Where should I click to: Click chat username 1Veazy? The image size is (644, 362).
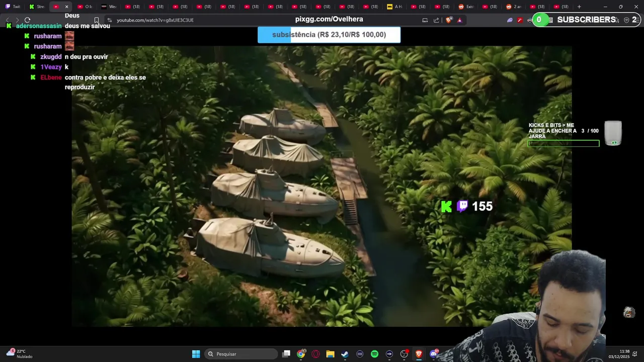pyautogui.click(x=51, y=67)
